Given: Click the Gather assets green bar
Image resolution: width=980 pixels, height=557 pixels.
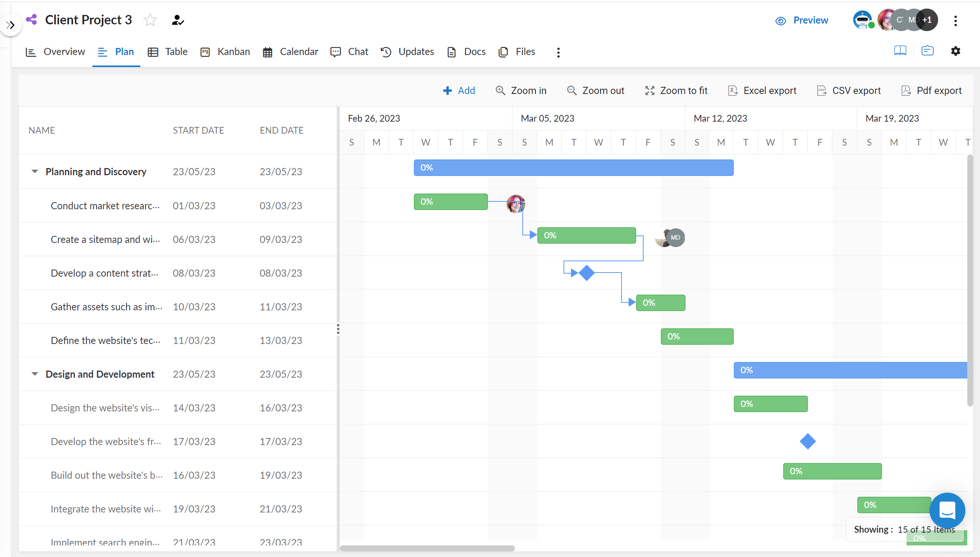Looking at the screenshot, I should click(661, 302).
